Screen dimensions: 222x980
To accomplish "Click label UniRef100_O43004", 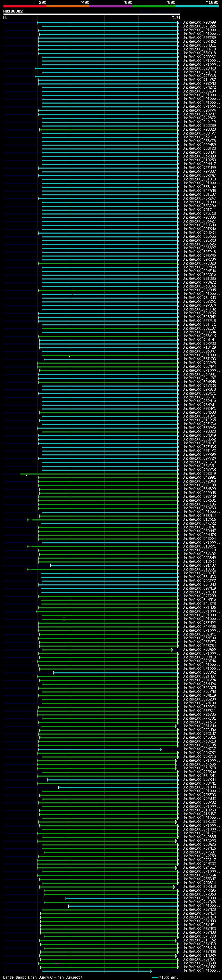I will tap(199, 539).
